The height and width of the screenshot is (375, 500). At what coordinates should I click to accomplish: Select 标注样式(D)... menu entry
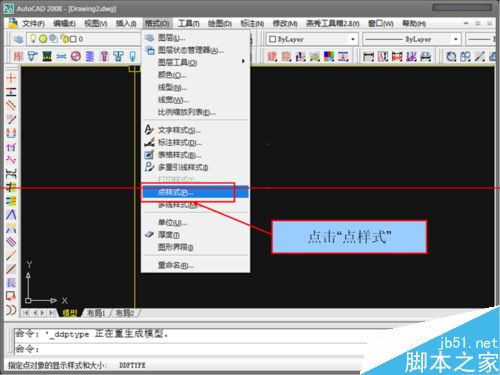pyautogui.click(x=196, y=142)
